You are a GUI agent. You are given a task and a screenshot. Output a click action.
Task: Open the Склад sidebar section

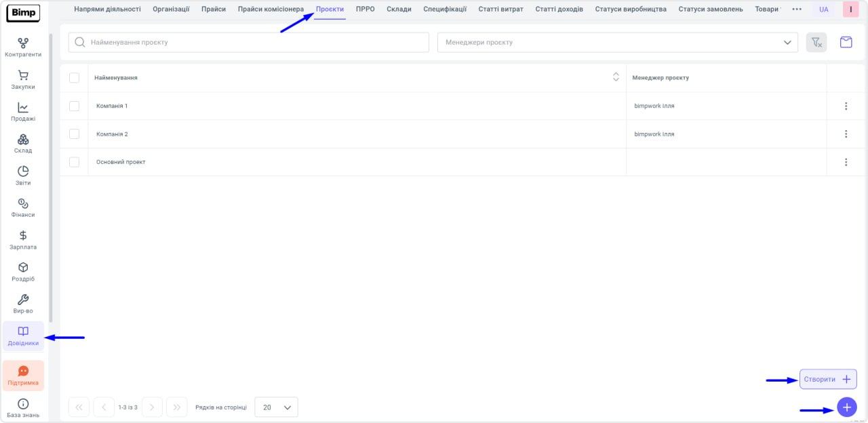pyautogui.click(x=23, y=143)
